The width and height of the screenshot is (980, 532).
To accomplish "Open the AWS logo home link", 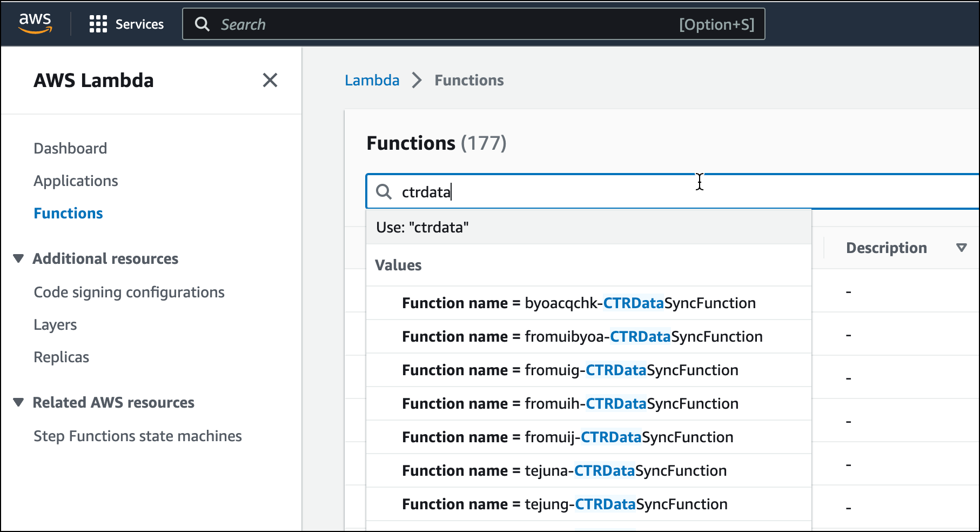I will (35, 24).
